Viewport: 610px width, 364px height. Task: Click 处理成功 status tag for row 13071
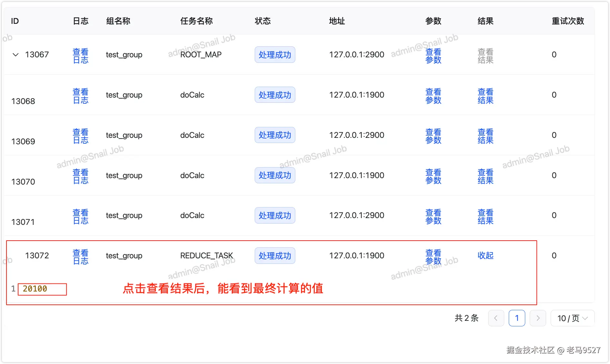pos(275,215)
